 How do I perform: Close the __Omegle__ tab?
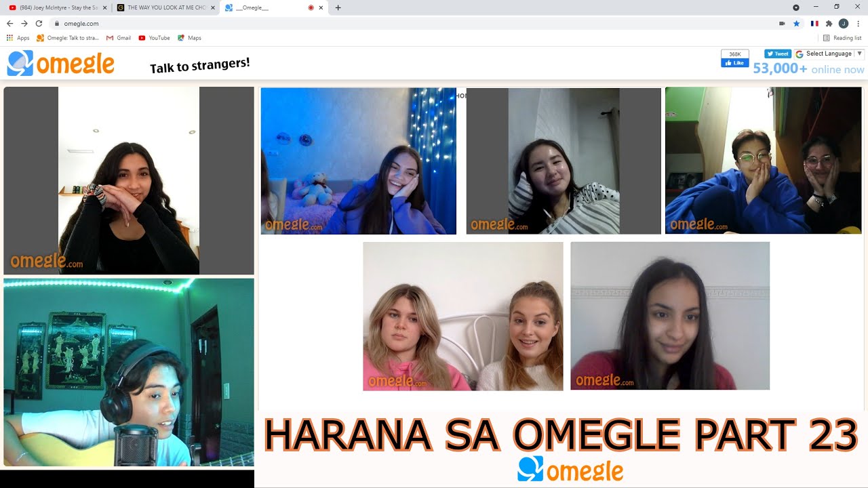coord(321,7)
